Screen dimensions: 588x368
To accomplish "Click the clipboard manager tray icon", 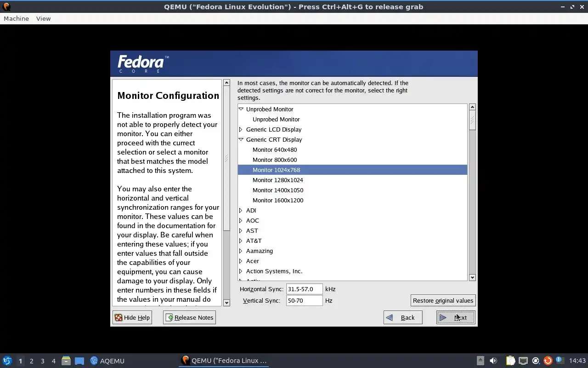I will pos(510,361).
